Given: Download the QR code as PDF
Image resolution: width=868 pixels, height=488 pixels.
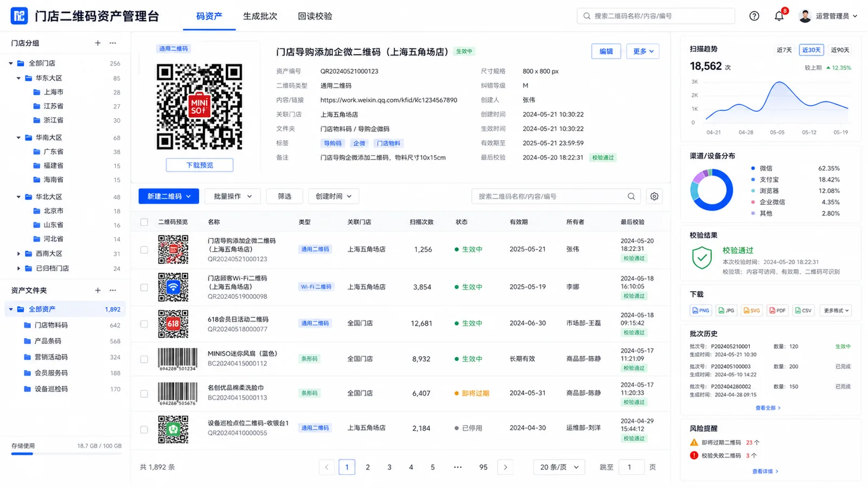Looking at the screenshot, I should [778, 311].
